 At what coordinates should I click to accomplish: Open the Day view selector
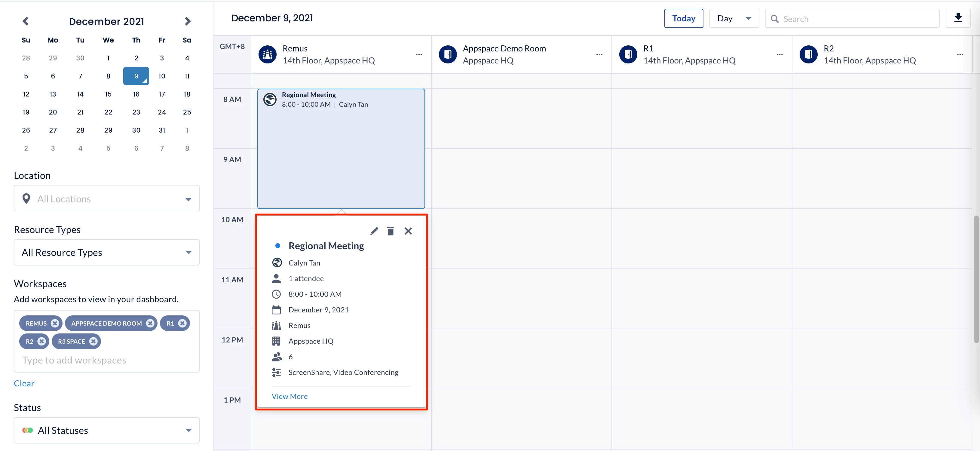tap(733, 18)
